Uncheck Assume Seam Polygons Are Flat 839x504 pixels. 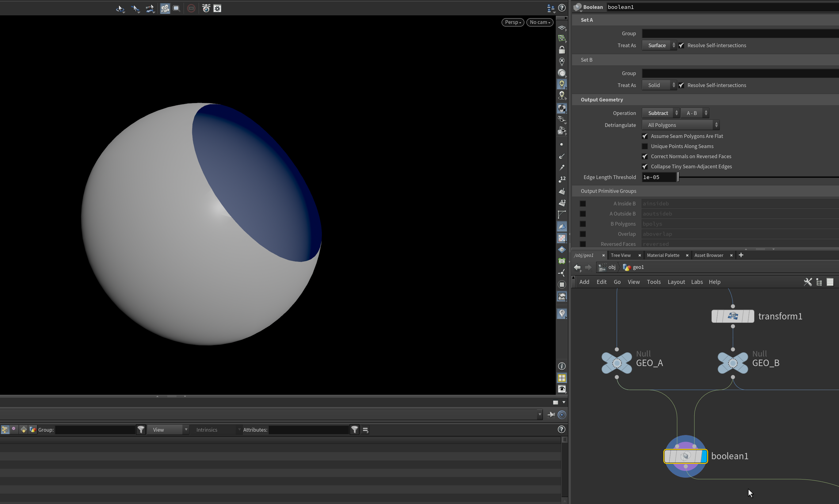(644, 136)
